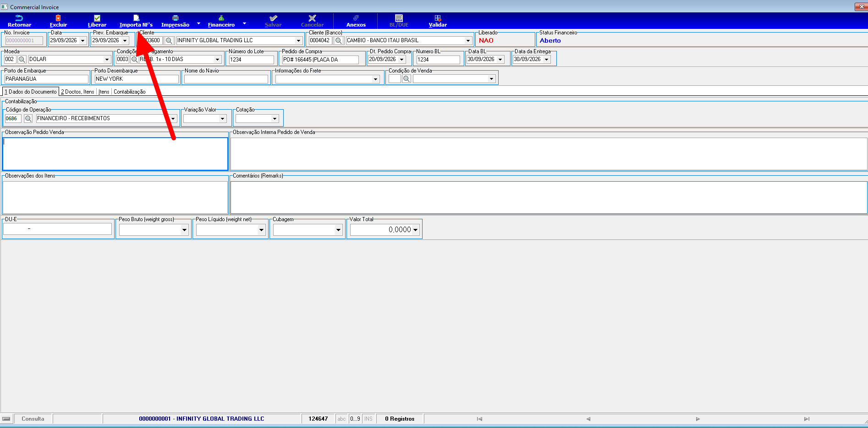
Task: Open Anexos attachments icon
Action: [356, 18]
